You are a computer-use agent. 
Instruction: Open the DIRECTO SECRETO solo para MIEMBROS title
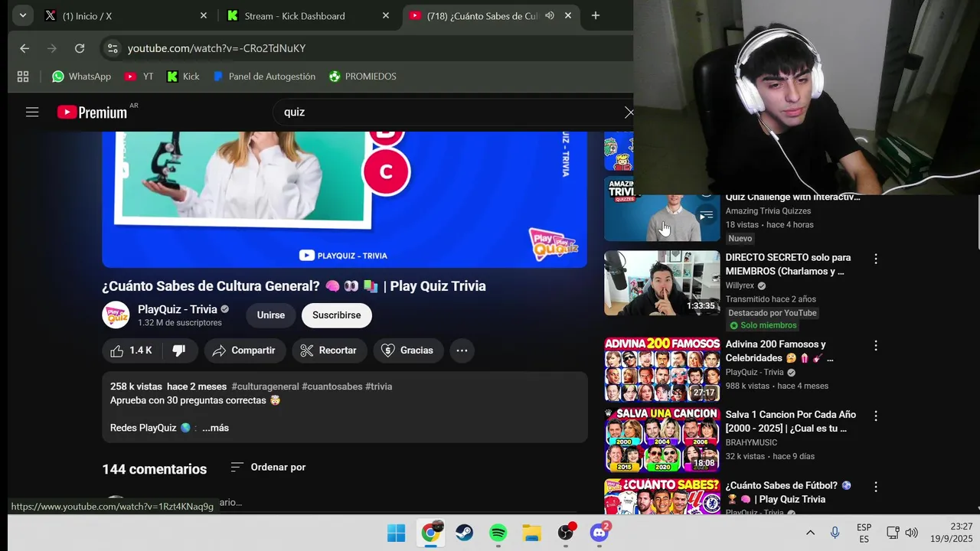click(788, 264)
